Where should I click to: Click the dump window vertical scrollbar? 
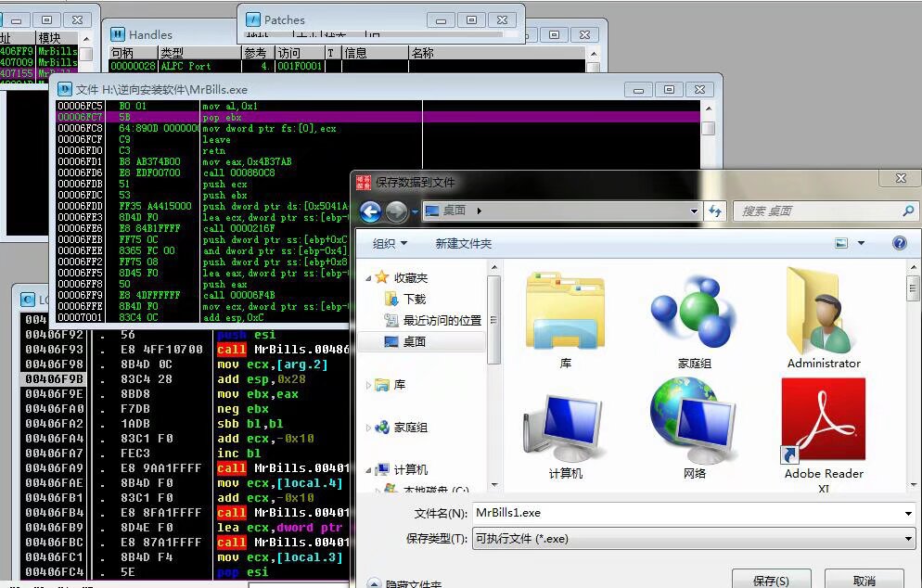(x=708, y=211)
